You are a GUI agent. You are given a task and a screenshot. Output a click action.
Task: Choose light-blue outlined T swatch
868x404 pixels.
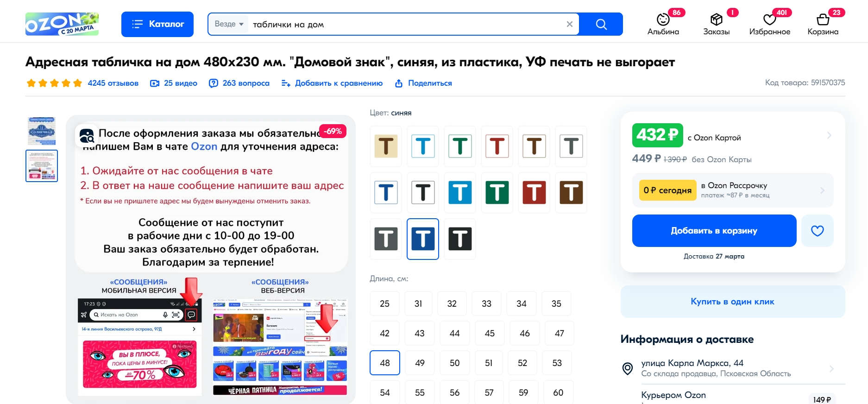point(423,146)
